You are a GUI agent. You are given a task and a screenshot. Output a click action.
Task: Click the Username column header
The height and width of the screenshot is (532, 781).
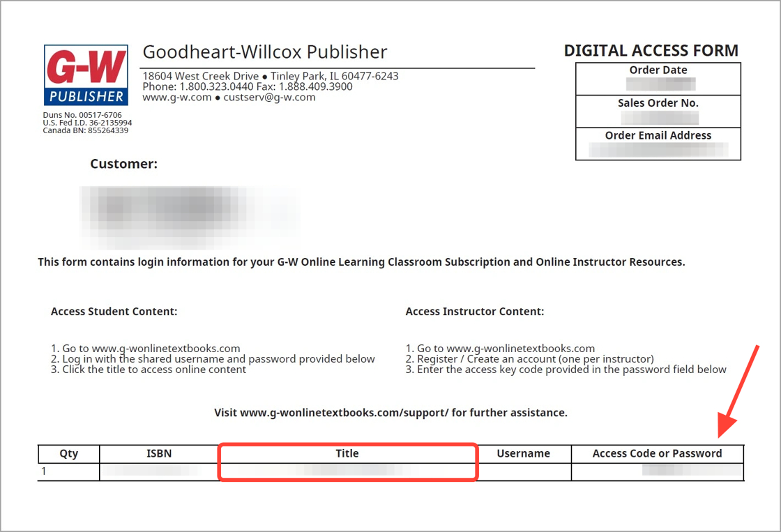coord(524,454)
